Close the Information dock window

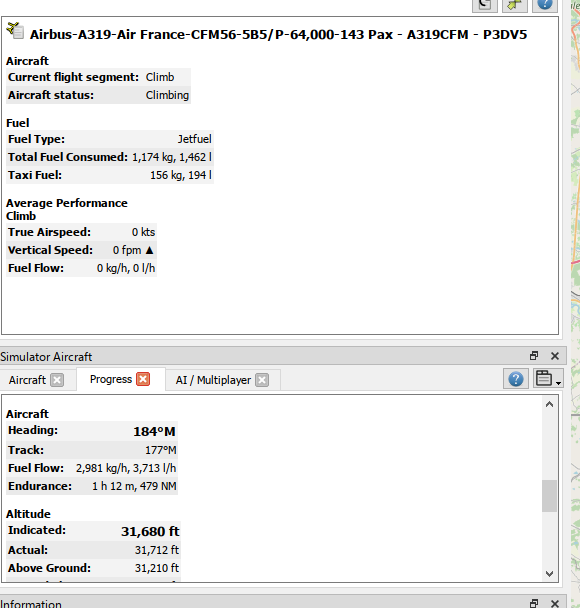tap(555, 603)
